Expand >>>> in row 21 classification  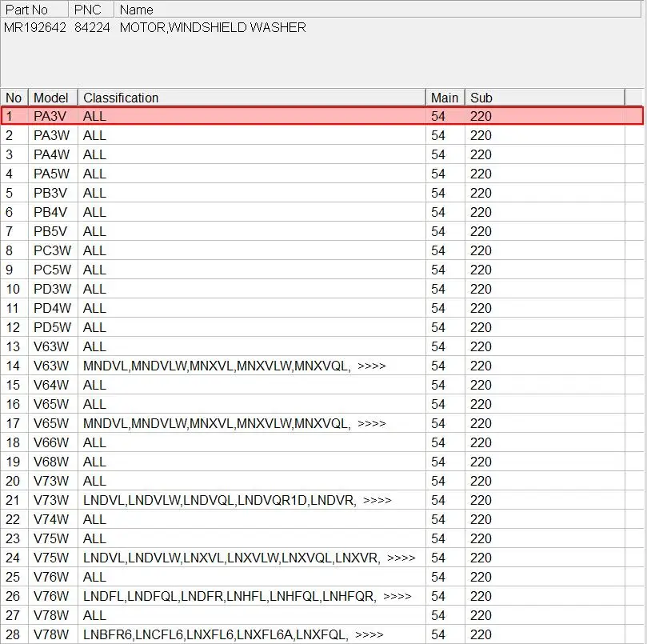coord(377,500)
